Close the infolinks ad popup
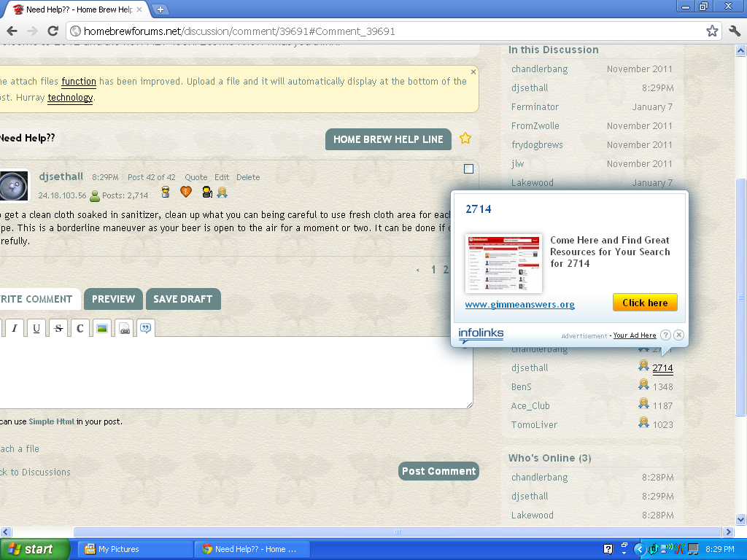 (x=678, y=335)
